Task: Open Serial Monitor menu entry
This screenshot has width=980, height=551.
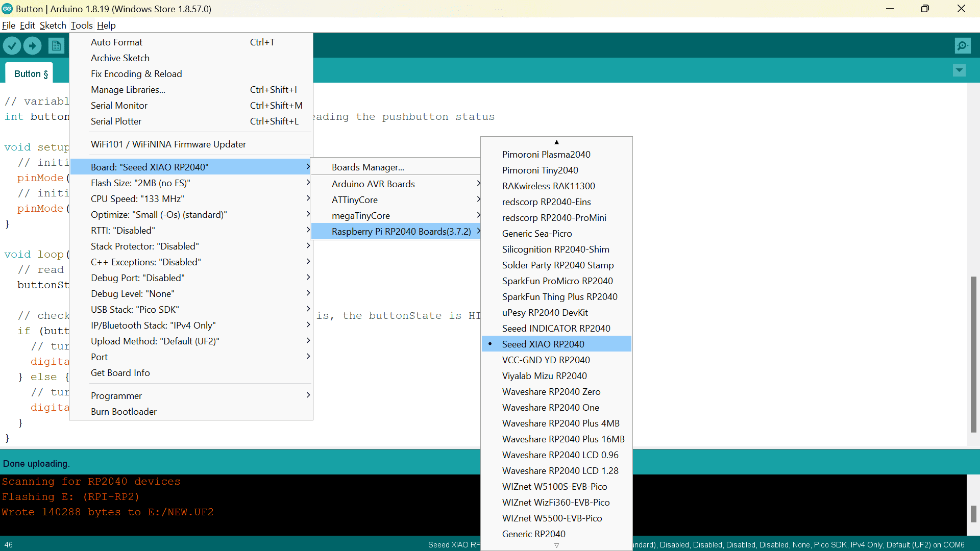Action: click(x=191, y=105)
